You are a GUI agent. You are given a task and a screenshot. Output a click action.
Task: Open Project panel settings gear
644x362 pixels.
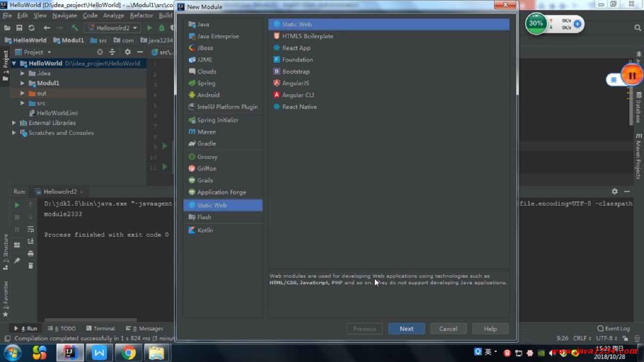tap(127, 52)
